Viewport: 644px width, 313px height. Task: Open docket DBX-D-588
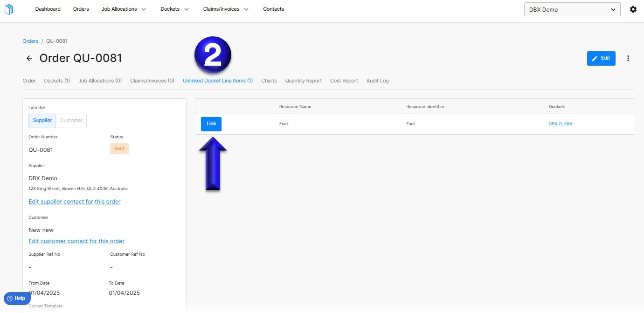click(560, 124)
